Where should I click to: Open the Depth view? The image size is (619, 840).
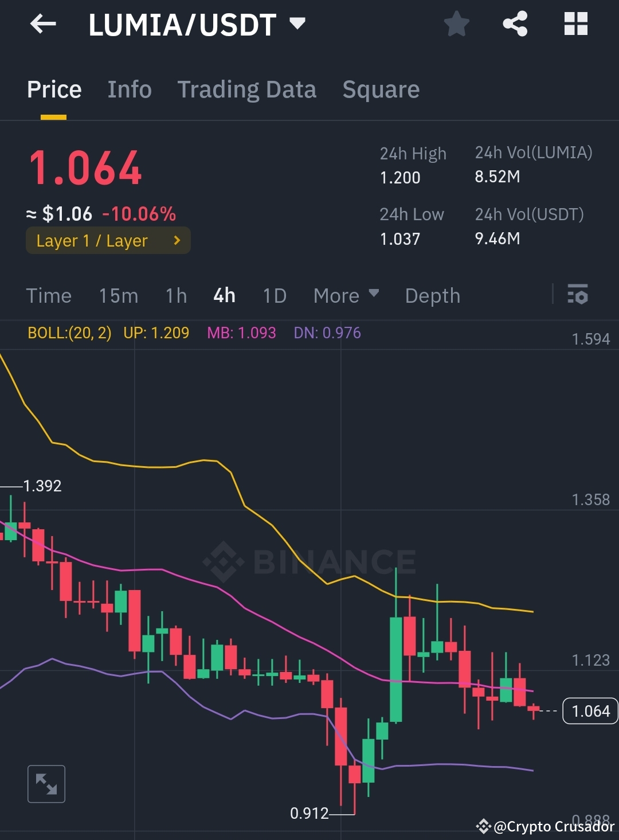pyautogui.click(x=432, y=295)
